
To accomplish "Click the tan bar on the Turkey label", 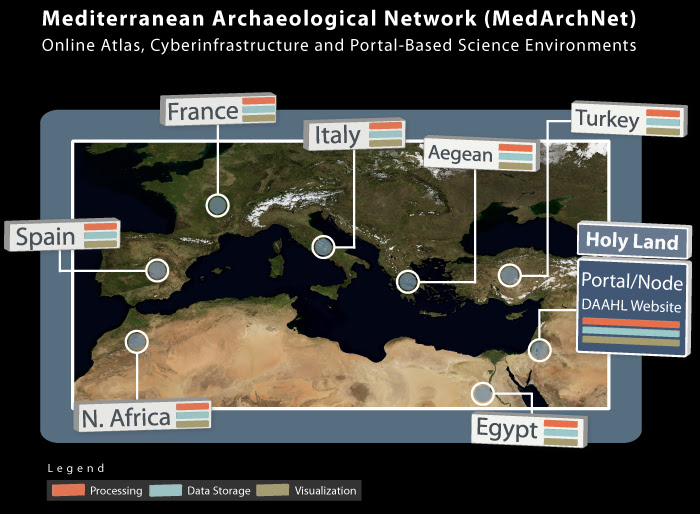I will (663, 131).
